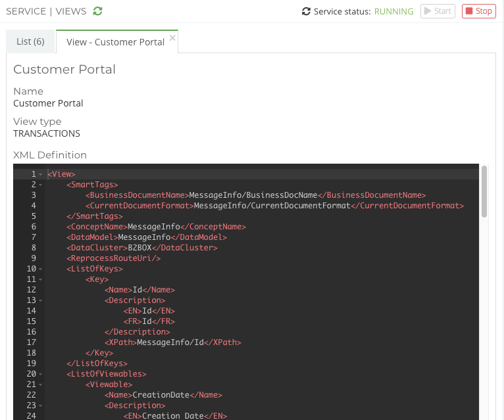Collapse the root View element on line 1
Screen dimensions: 504x420
[41, 174]
